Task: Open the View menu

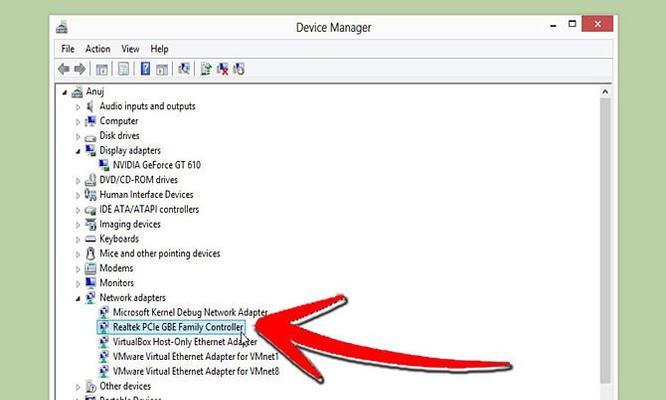Action: click(x=130, y=49)
